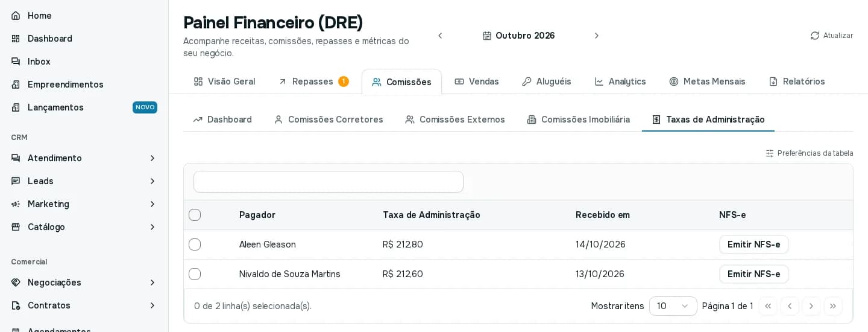This screenshot has width=868, height=332.
Task: Toggle the select-all header checkbox
Action: (x=195, y=215)
